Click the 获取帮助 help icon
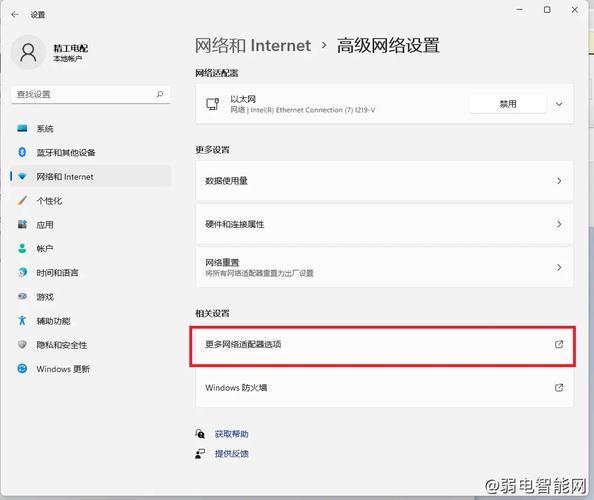The width and height of the screenshot is (594, 500). (x=200, y=434)
